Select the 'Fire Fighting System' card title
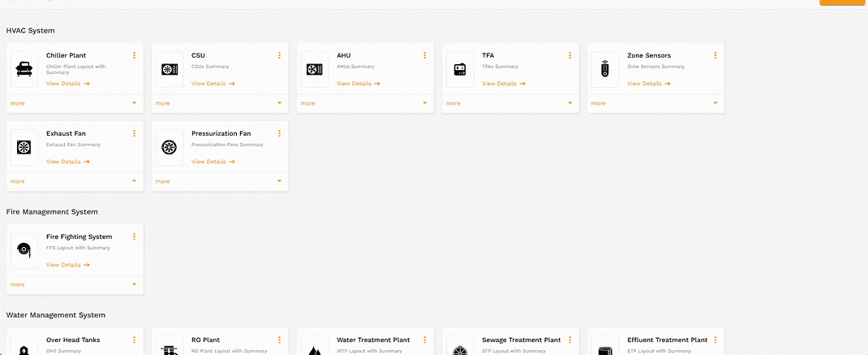The image size is (868, 355). coord(79,237)
